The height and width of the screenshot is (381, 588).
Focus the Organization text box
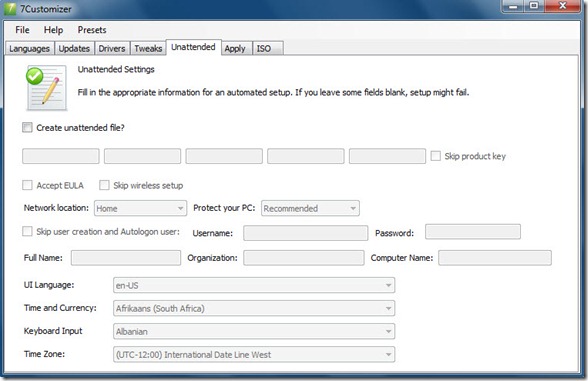304,258
